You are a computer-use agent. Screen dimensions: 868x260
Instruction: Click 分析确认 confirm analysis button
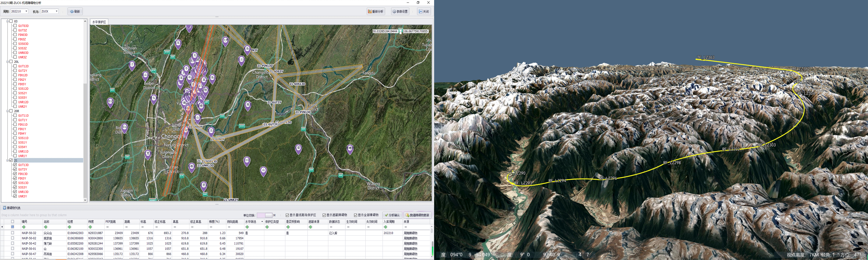pos(392,215)
